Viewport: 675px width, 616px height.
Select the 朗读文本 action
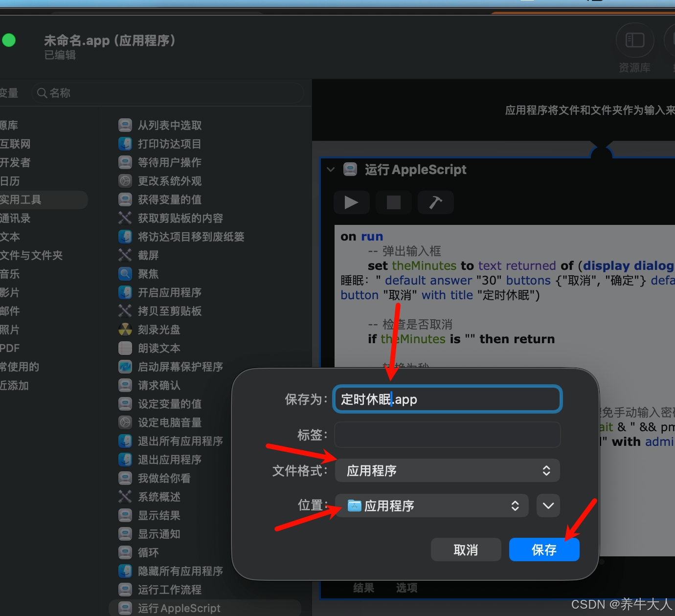click(149, 349)
